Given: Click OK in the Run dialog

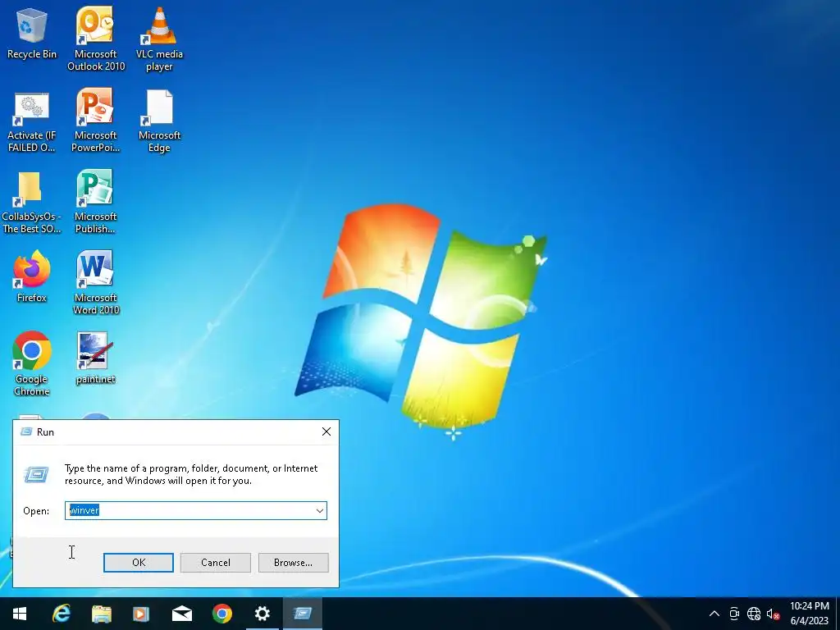Looking at the screenshot, I should pos(138,563).
